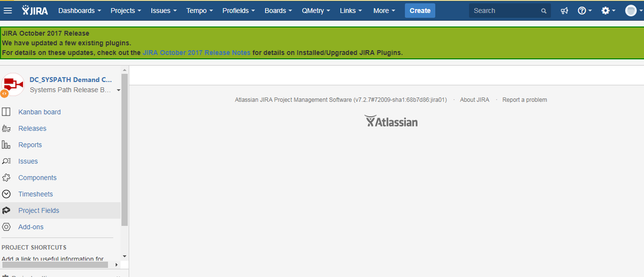Open the Links dropdown menu
Screen dimensions: 644x277
click(351, 11)
